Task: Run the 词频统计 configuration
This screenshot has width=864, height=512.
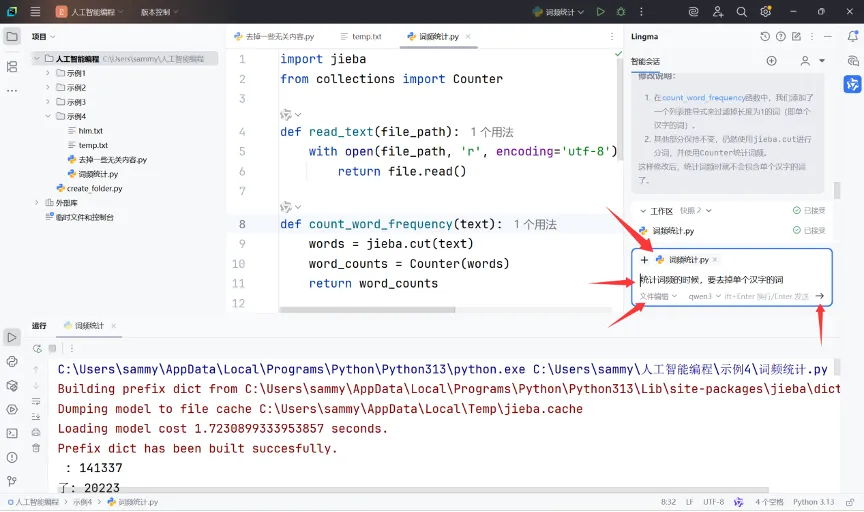Action: coord(601,12)
